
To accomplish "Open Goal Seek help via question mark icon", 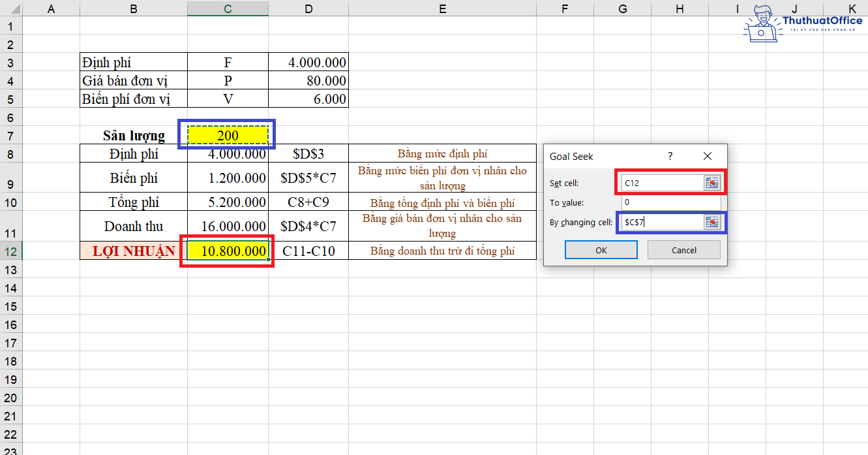I will pos(670,156).
